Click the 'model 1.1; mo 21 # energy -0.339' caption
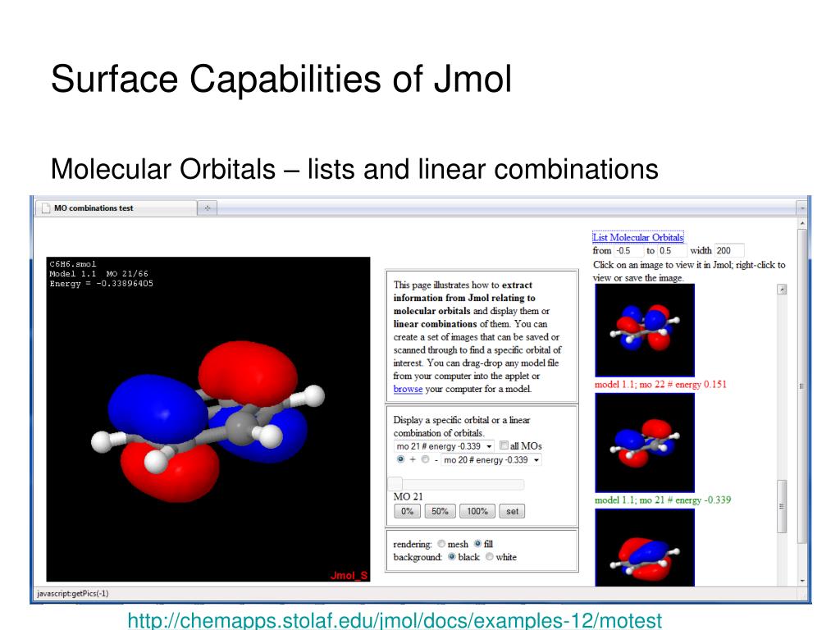Viewport: 840px width, 630px height. (x=663, y=500)
